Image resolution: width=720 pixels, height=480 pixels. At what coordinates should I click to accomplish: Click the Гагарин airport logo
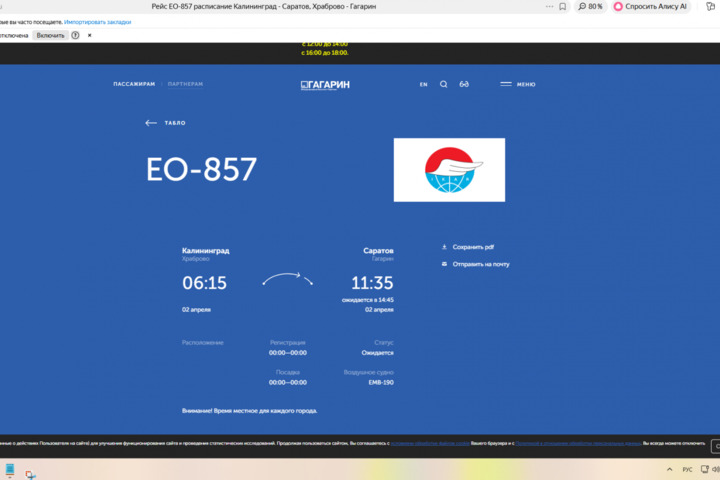[325, 85]
